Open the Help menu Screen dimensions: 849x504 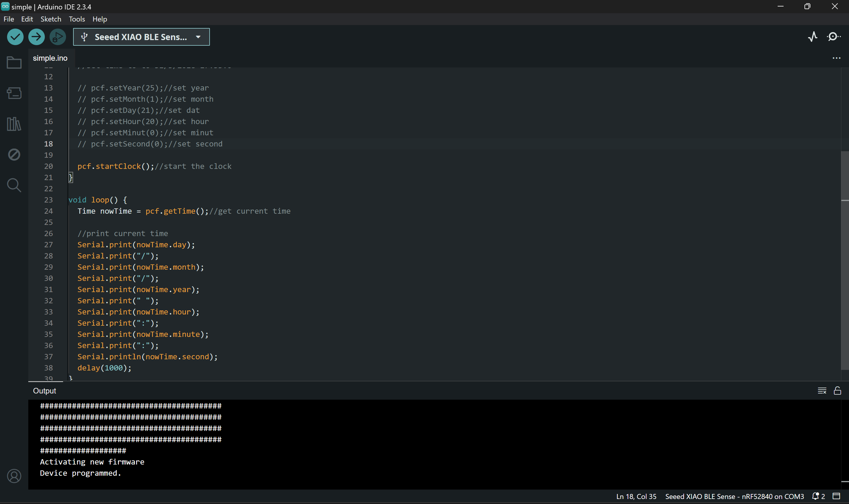click(x=100, y=19)
